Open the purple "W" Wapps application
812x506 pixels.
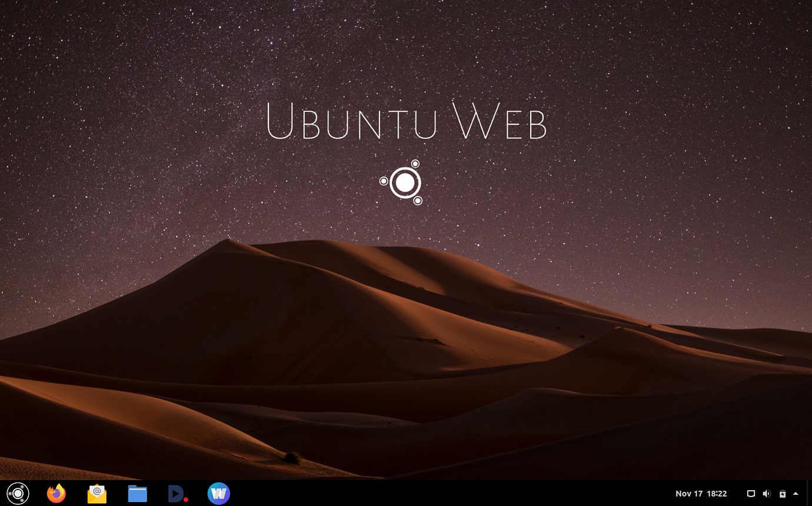click(218, 494)
